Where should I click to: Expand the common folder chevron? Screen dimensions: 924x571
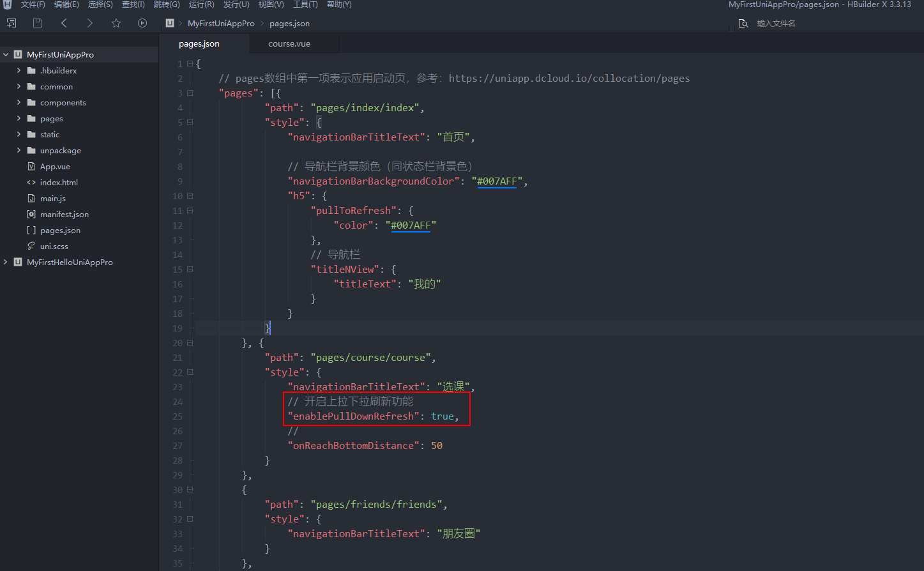click(19, 86)
